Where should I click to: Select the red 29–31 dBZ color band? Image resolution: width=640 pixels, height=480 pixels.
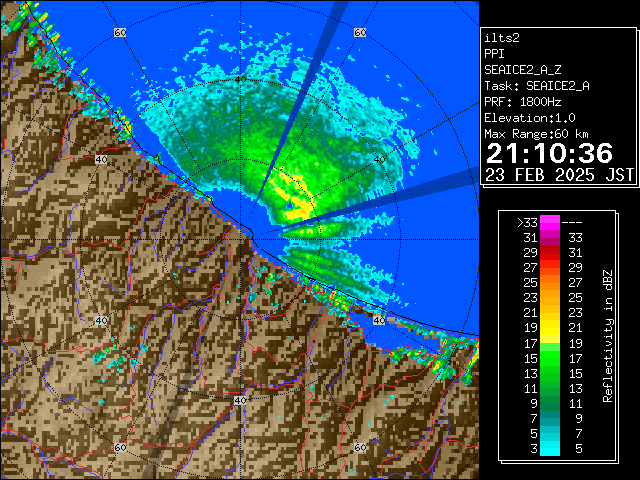click(x=550, y=253)
